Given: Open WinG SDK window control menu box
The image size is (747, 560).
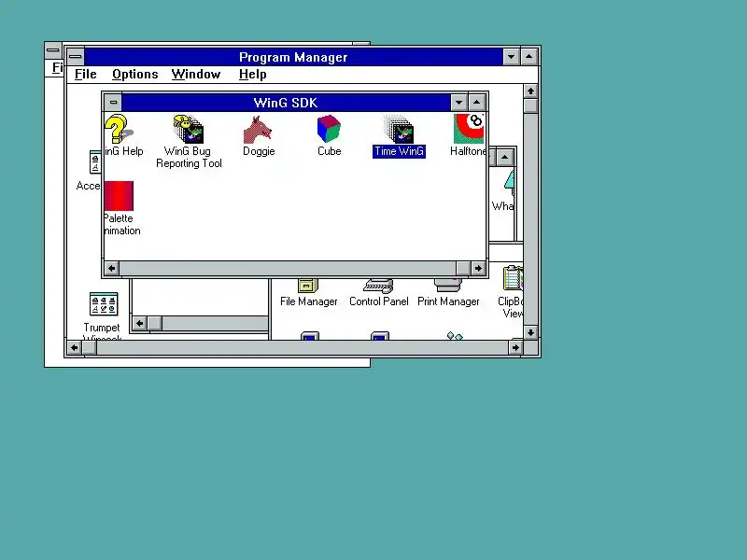Looking at the screenshot, I should pyautogui.click(x=113, y=103).
